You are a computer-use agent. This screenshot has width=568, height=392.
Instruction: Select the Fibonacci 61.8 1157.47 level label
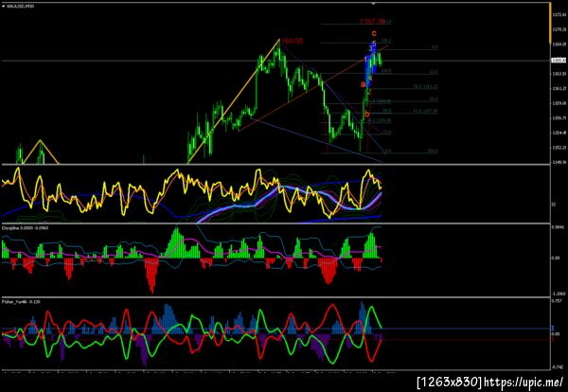click(425, 111)
